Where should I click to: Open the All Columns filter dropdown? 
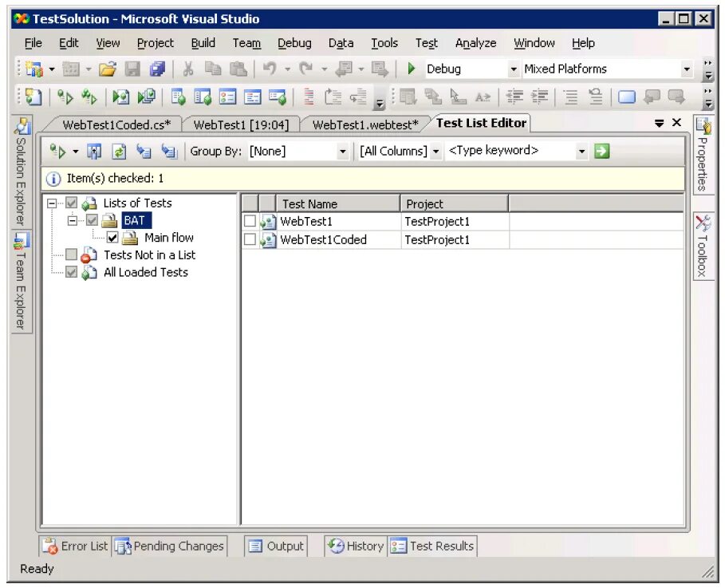coord(435,152)
